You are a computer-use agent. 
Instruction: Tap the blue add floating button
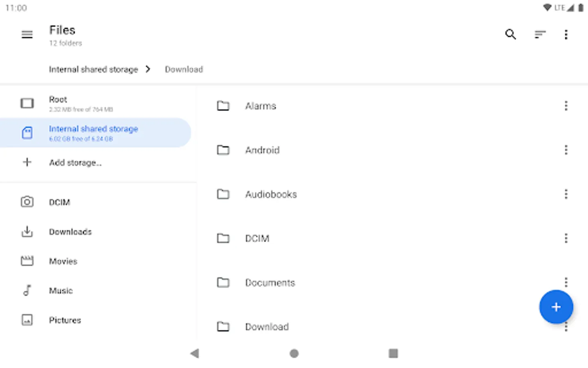click(556, 307)
